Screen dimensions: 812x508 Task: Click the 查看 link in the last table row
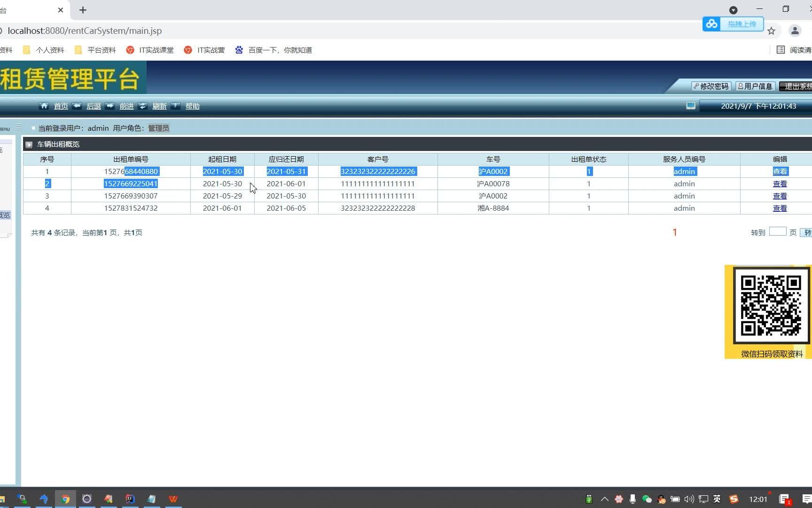coord(780,208)
